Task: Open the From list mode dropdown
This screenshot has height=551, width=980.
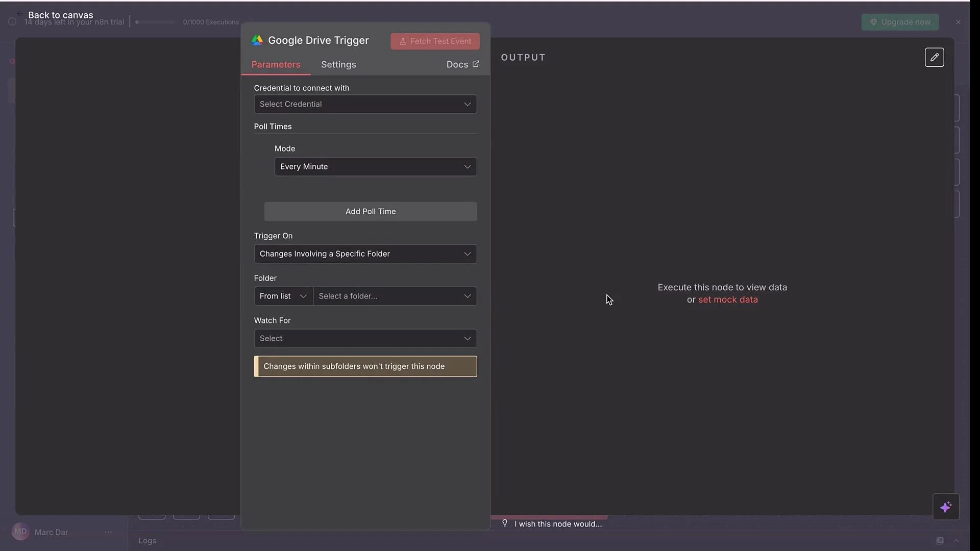Action: [283, 296]
